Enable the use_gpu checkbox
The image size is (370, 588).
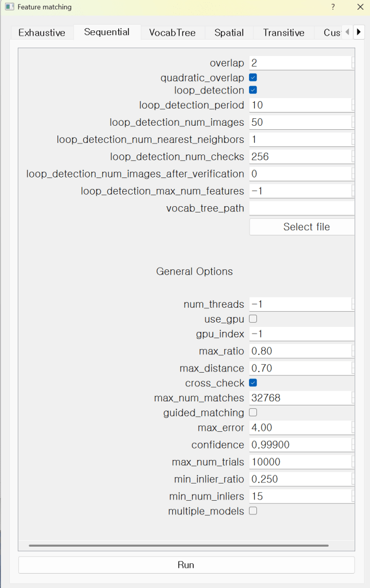(x=253, y=319)
